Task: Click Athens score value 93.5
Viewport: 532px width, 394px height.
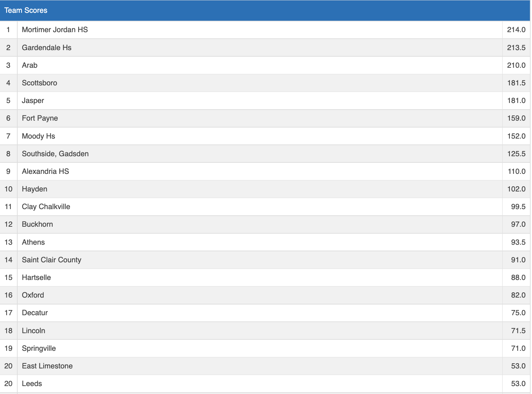Action: coord(518,242)
